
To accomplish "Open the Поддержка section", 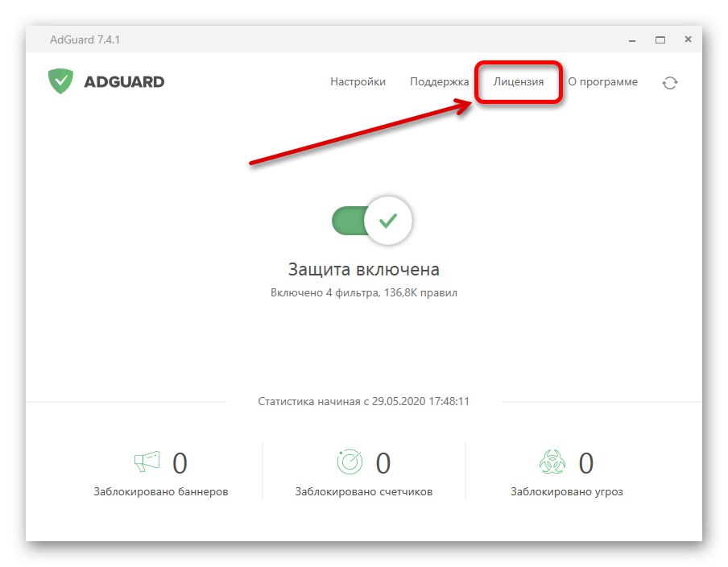I will [440, 81].
